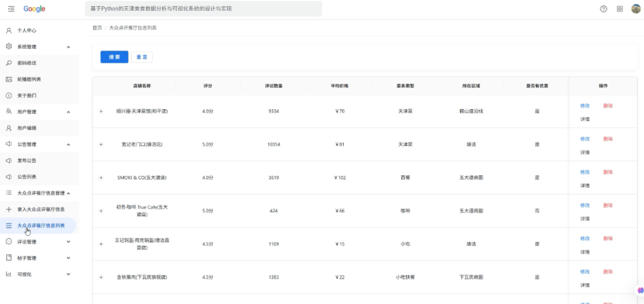Expand the 金秋熏肉 row with plus
The image size is (644, 304).
pos(101,278)
